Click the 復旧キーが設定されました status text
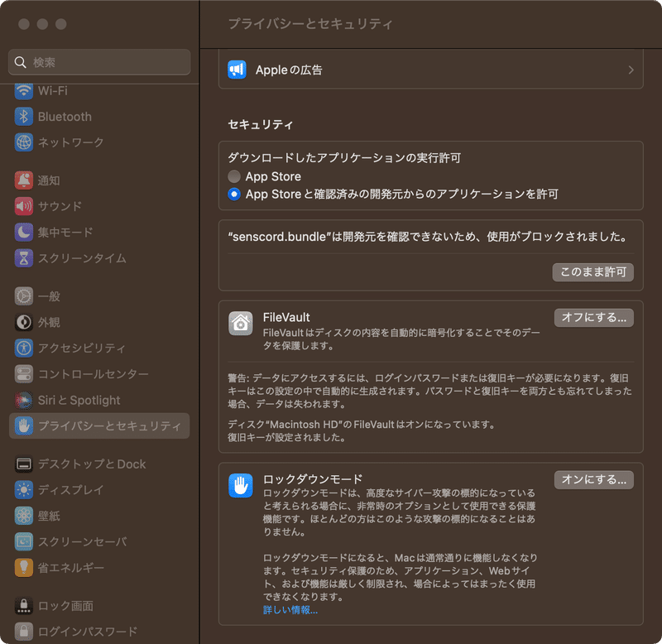This screenshot has height=644, width=662. pyautogui.click(x=287, y=438)
